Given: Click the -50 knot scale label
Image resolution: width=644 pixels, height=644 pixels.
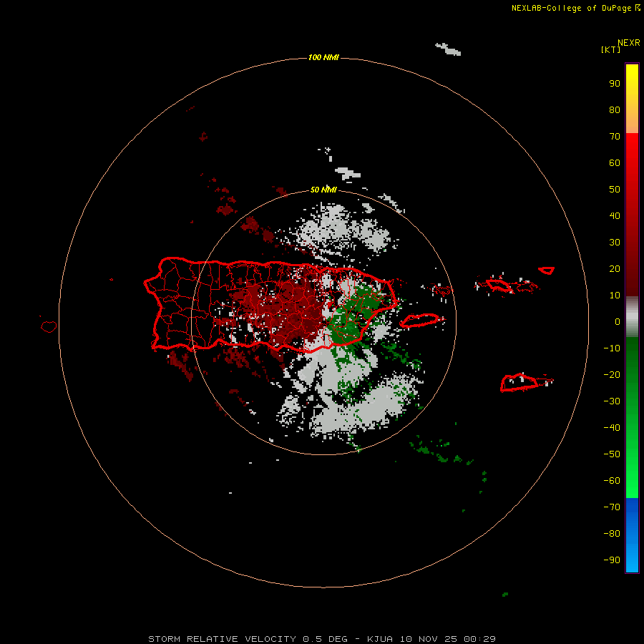Looking at the screenshot, I should click(612, 454).
